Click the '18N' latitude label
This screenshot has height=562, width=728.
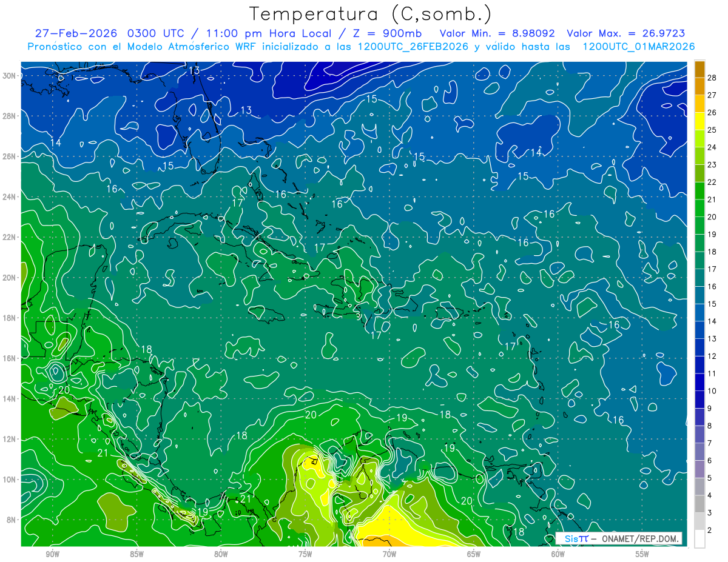[10, 318]
